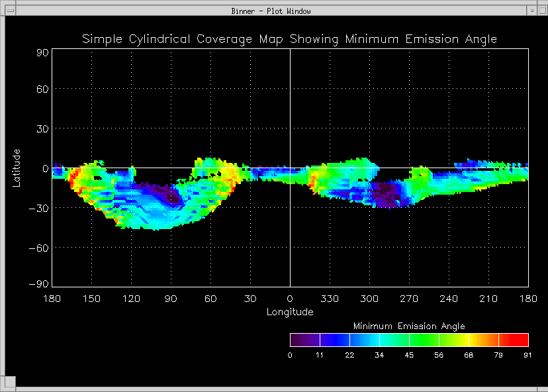Click the 90 longitude tick label
Image resolution: width=548 pixels, height=392 pixels.
point(171,299)
